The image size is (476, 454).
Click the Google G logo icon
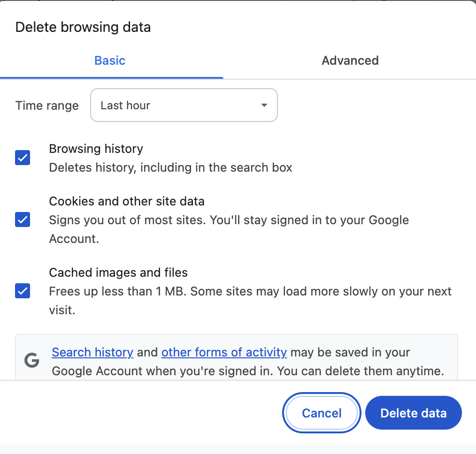(x=32, y=361)
